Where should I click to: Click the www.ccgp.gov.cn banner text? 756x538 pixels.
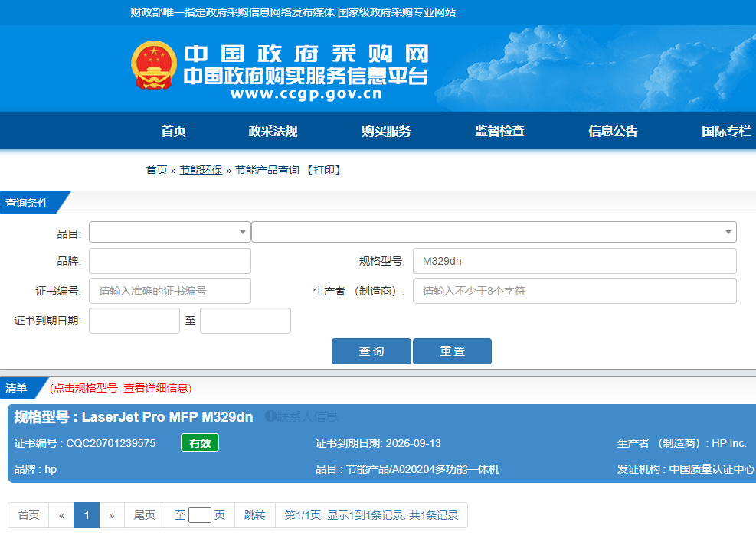[306, 93]
